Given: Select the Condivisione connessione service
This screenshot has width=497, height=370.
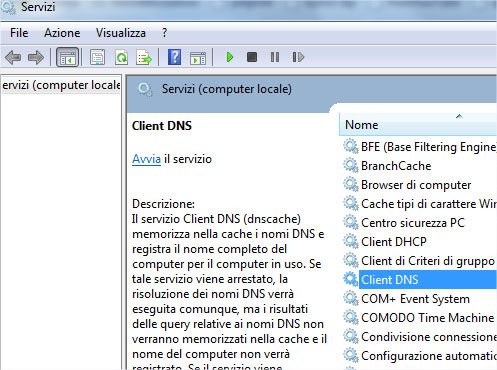Looking at the screenshot, I should point(429,337).
